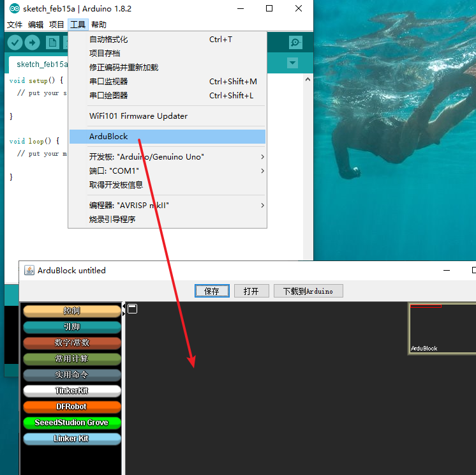Open the Serial Monitor magnifier icon
Screen dimensions: 476x475
[295, 43]
